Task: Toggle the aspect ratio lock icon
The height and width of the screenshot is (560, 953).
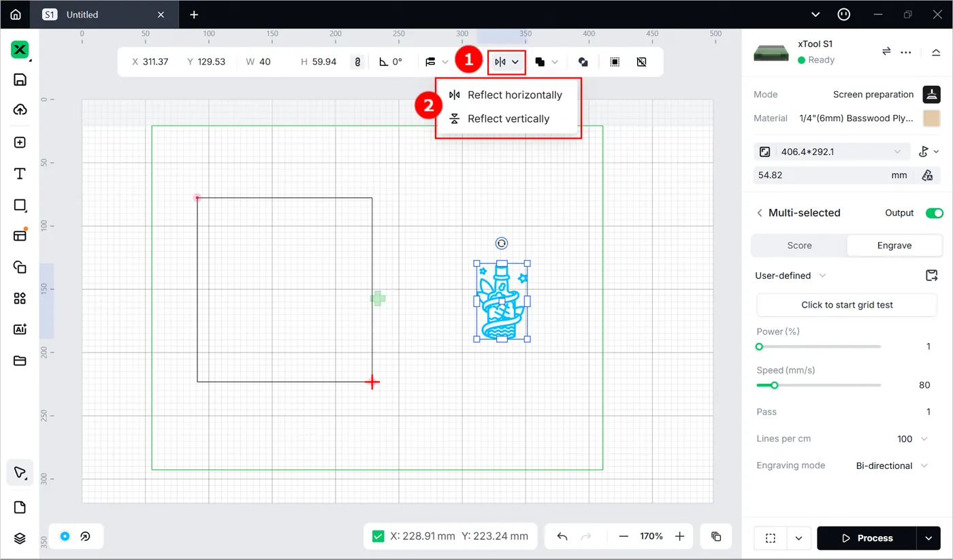Action: pyautogui.click(x=357, y=62)
